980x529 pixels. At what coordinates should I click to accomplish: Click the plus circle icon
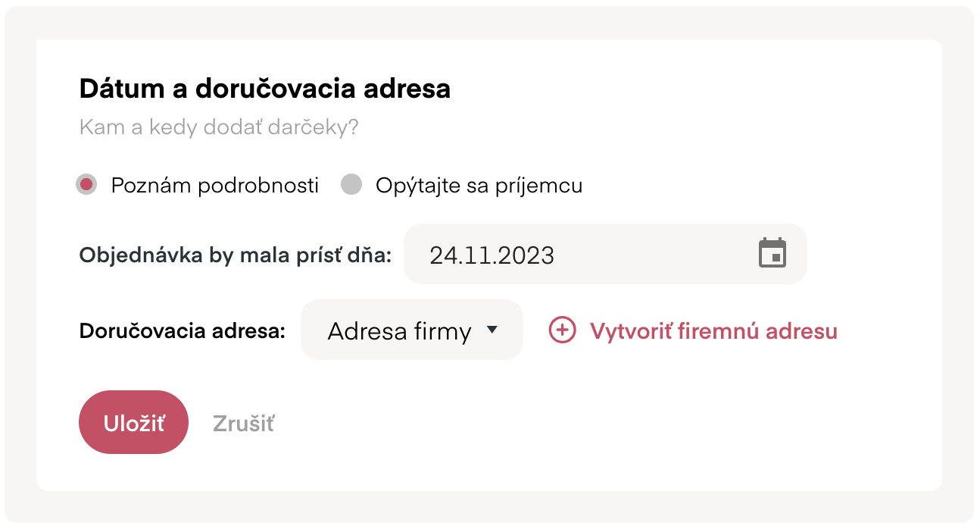click(562, 330)
